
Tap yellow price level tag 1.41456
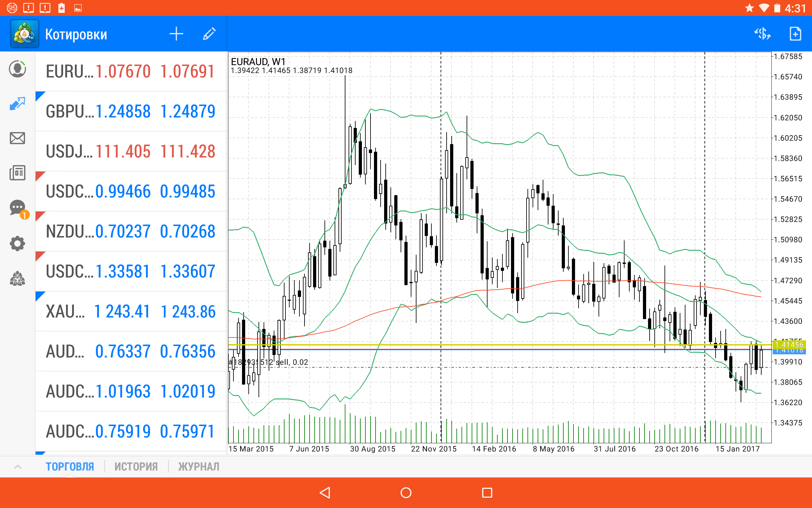click(x=789, y=345)
